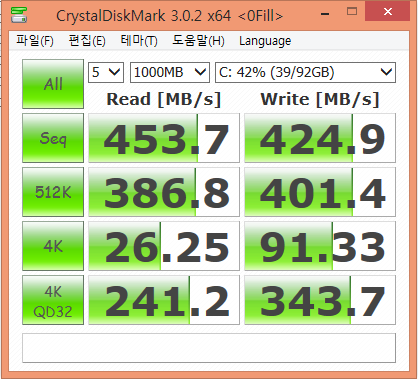Minimize the CrystalDiskMark window
Viewport: 418px width, 379px height.
pos(325,14)
